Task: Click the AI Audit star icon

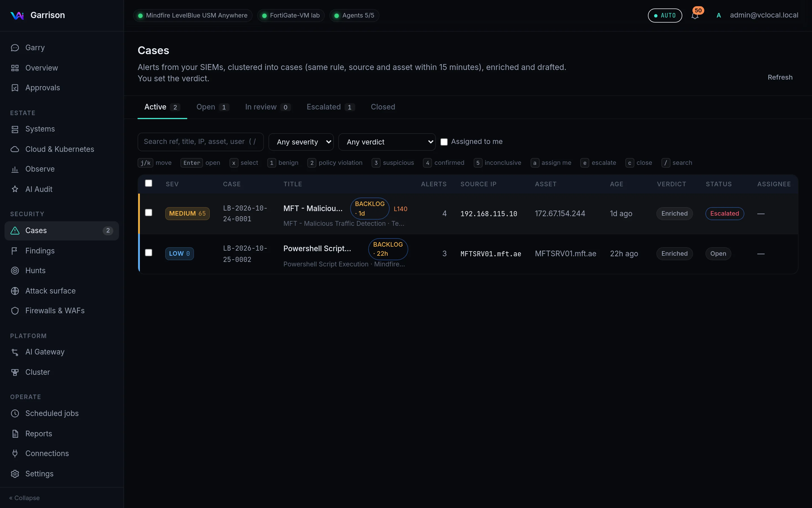Action: 15,189
